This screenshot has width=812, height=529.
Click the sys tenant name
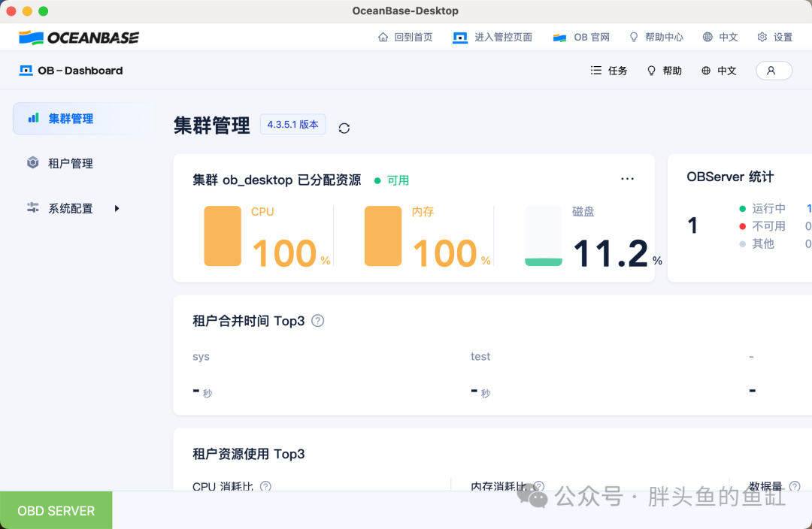tap(201, 357)
